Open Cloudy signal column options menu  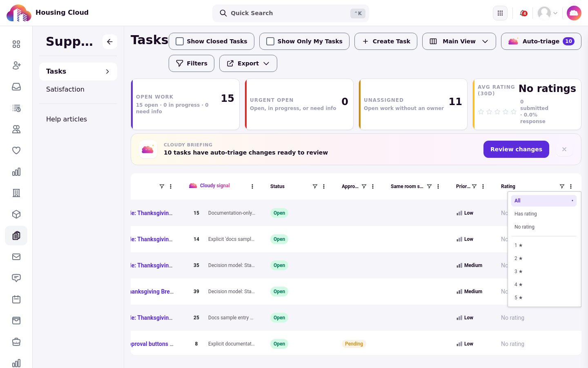pyautogui.click(x=252, y=186)
